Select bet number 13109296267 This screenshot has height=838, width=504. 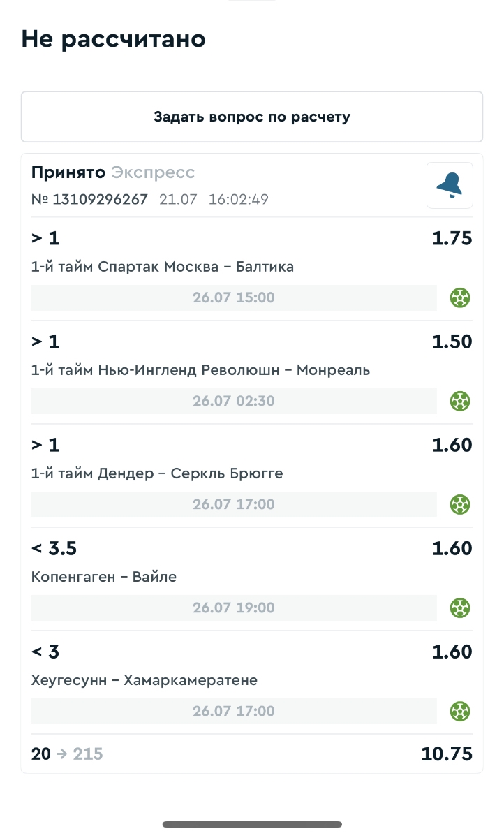pyautogui.click(x=90, y=200)
